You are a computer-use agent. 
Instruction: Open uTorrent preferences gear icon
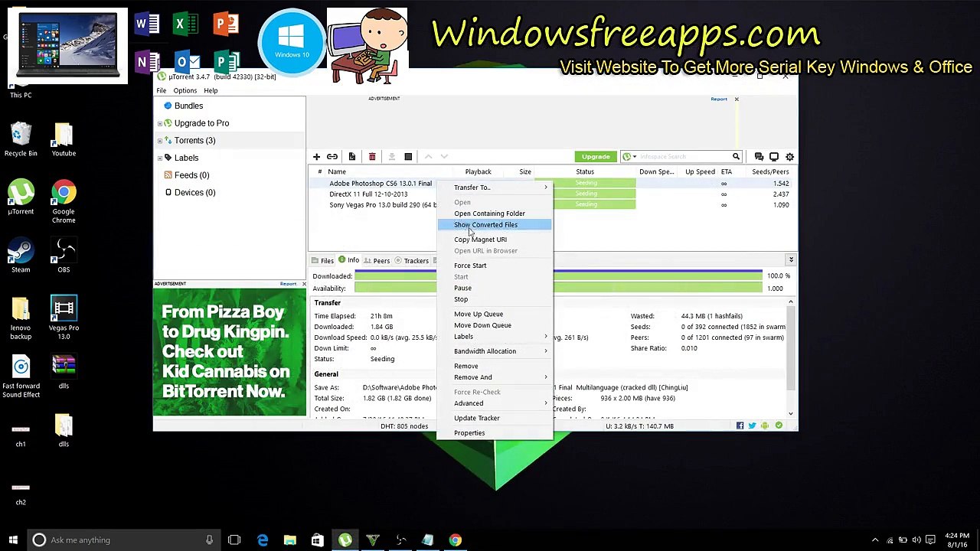click(789, 157)
